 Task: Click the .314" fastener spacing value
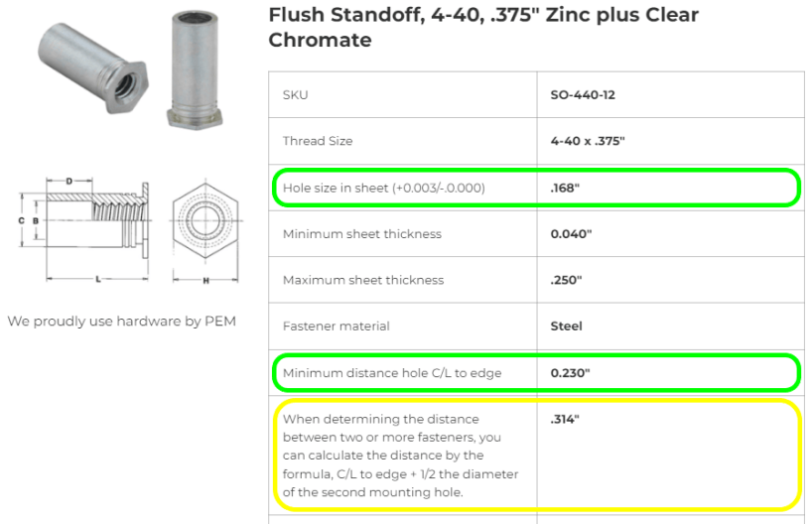coord(565,419)
